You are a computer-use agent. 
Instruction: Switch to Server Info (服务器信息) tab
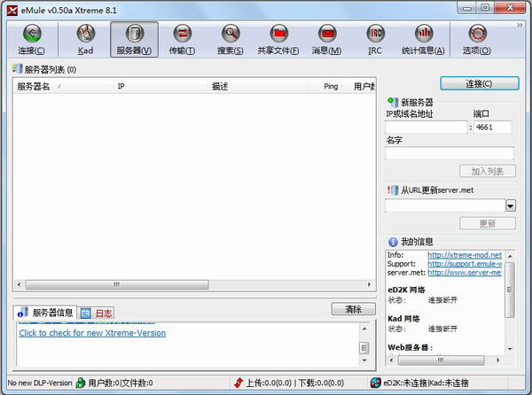tap(45, 313)
